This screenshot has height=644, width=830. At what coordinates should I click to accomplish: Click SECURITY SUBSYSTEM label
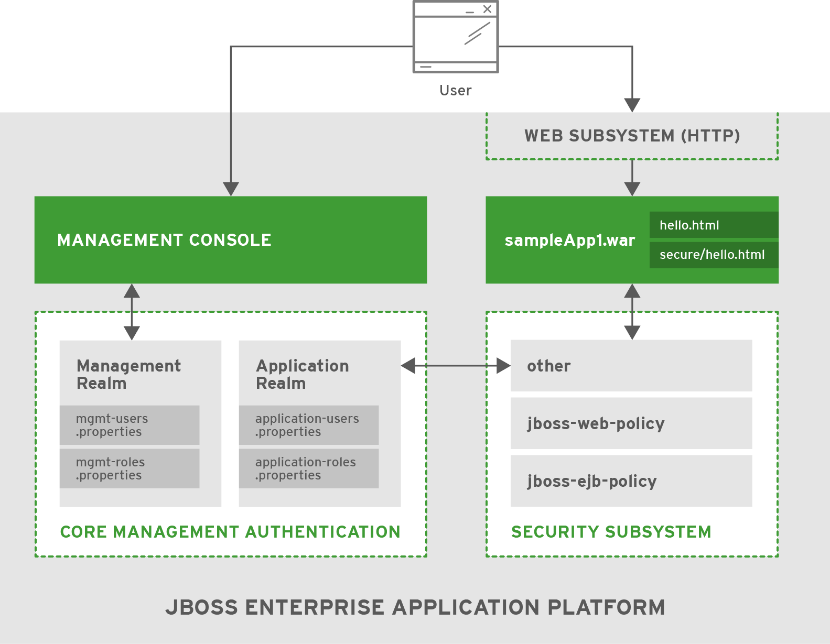[611, 532]
